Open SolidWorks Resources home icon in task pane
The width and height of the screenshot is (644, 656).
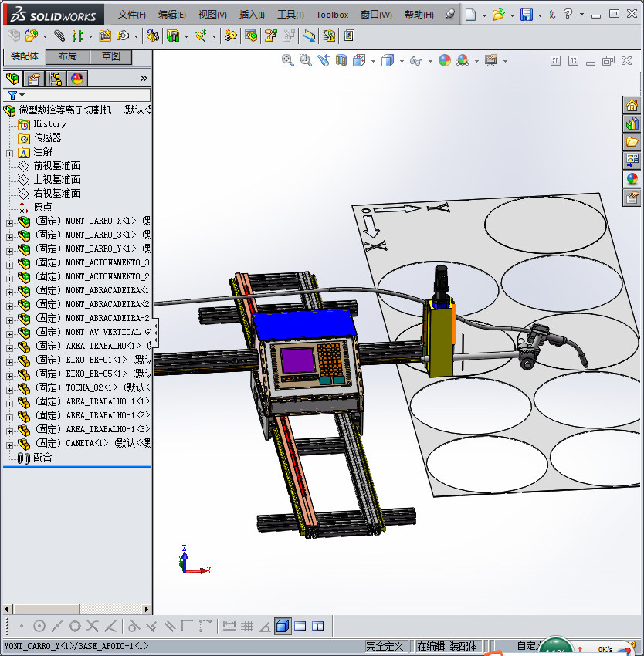(x=632, y=106)
